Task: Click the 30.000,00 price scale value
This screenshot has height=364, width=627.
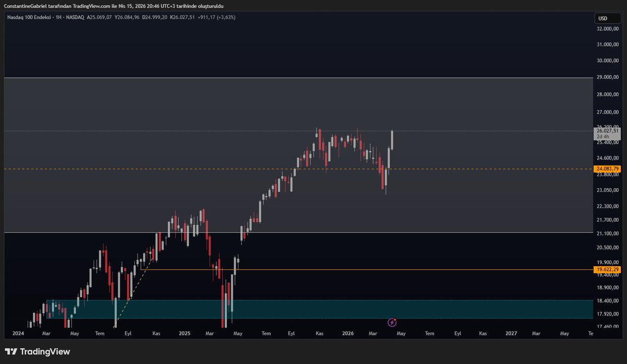Action: pos(608,60)
